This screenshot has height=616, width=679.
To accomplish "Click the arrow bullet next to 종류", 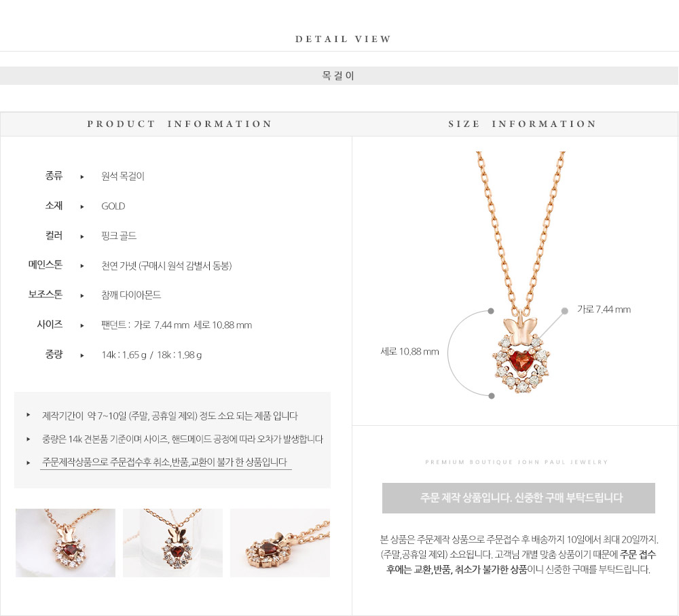I will click(x=82, y=177).
